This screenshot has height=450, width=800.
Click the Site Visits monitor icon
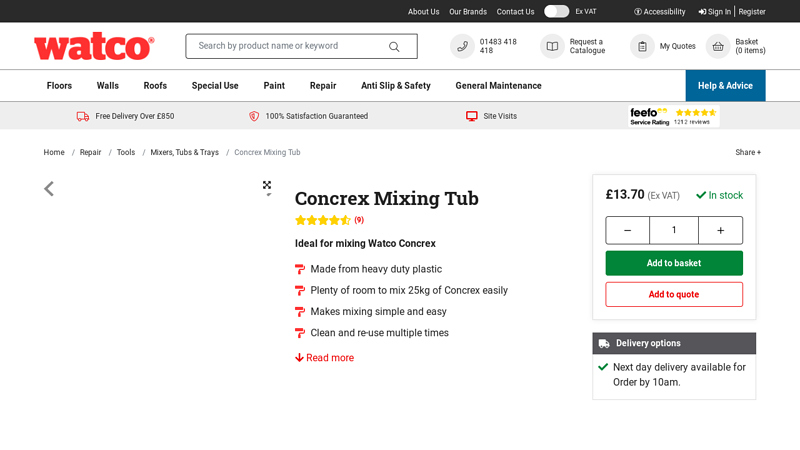(471, 116)
